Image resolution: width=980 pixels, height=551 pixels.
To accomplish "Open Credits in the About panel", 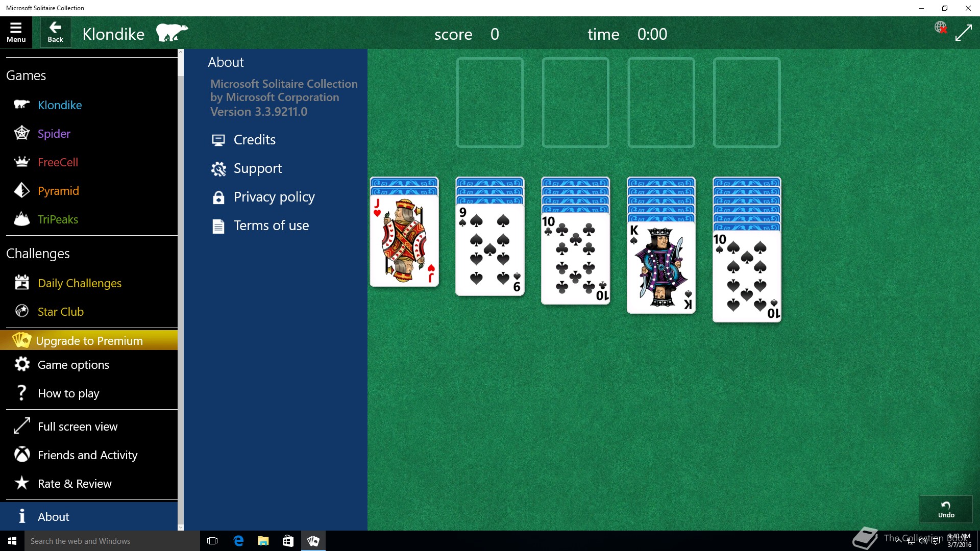I will 254,139.
